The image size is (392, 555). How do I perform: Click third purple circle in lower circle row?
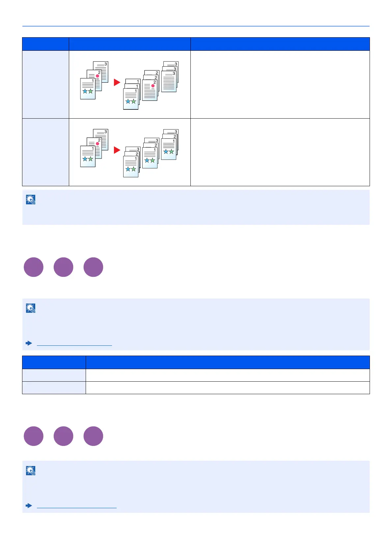click(x=93, y=436)
